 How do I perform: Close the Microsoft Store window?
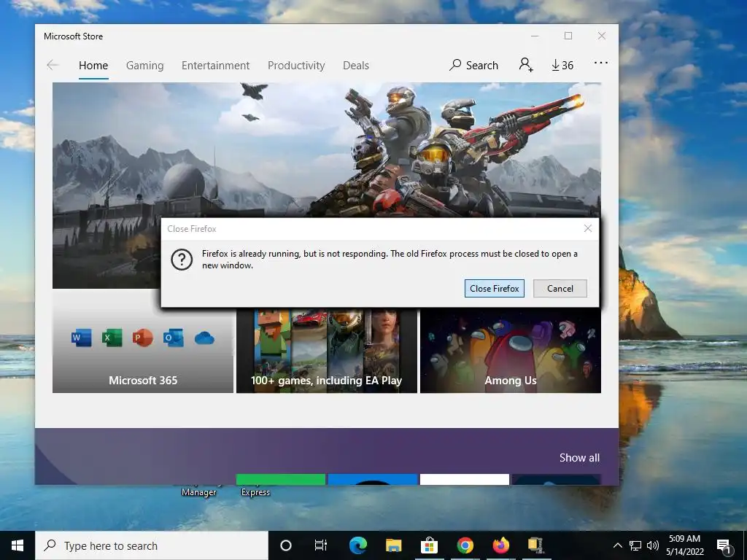(x=602, y=36)
